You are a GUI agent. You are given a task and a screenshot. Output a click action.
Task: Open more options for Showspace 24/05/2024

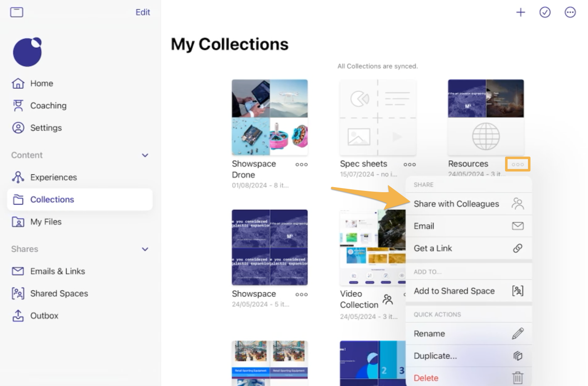[x=302, y=294]
